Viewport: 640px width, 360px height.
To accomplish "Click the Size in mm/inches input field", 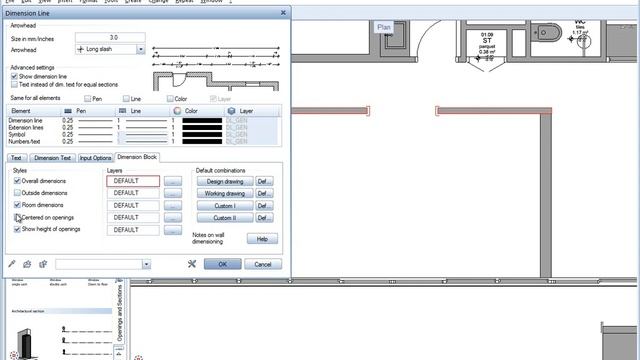I will coord(110,38).
